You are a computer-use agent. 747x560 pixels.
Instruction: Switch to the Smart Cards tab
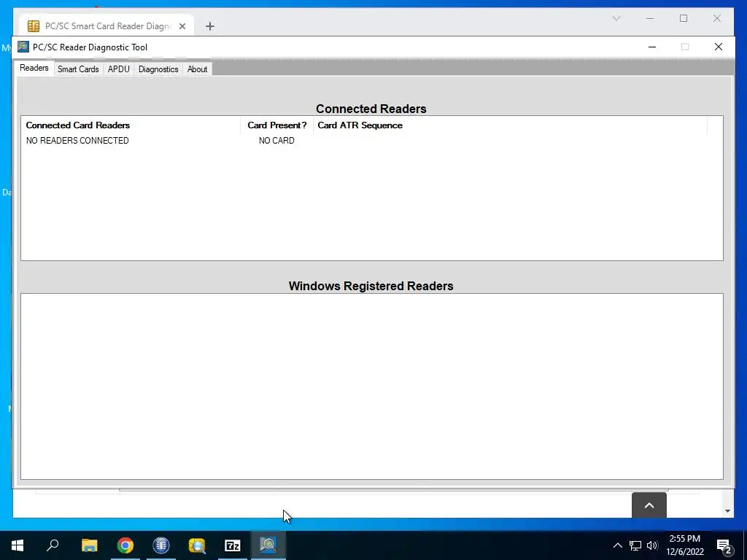click(78, 69)
